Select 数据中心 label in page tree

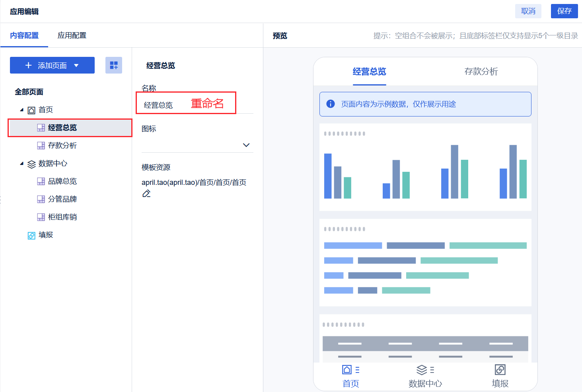53,163
